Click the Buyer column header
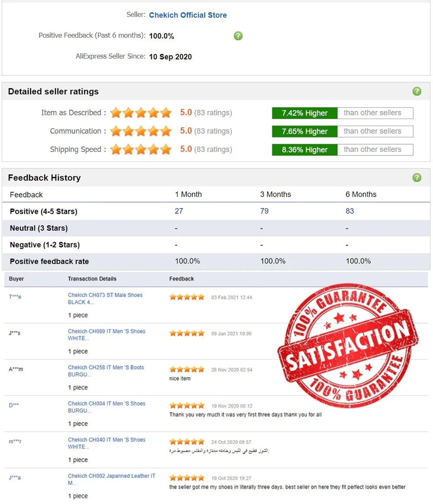 pos(16,279)
